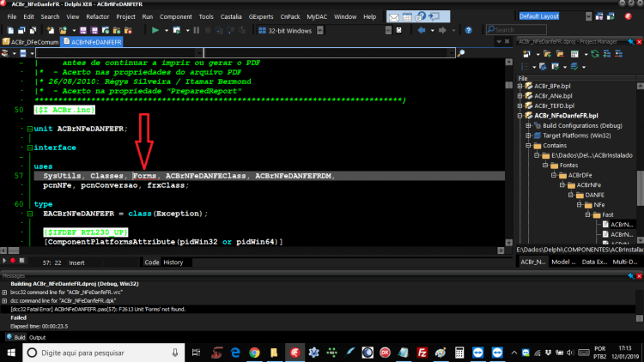Click the code editor horizontal scrollbar
This screenshot has width=644, height=362.
(x=252, y=250)
